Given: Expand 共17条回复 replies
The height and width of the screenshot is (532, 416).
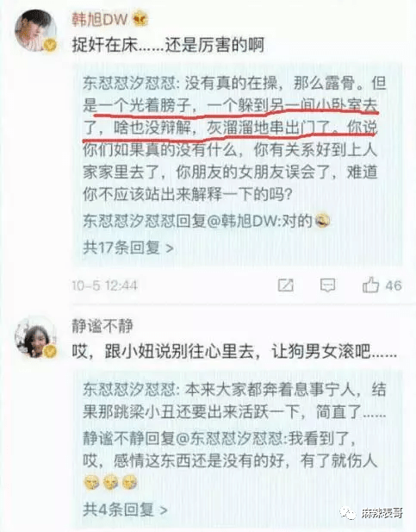Looking at the screenshot, I should click(128, 247).
